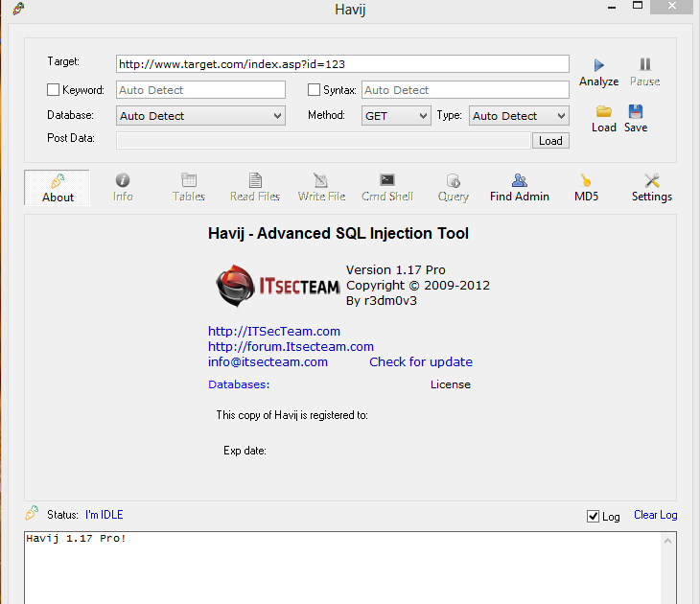
Task: Open the Cmd Shell tab
Action: click(387, 188)
